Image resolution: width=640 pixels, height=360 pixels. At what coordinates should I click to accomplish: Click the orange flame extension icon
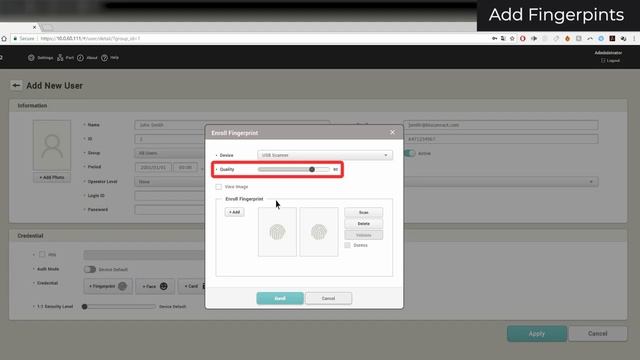pos(567,38)
